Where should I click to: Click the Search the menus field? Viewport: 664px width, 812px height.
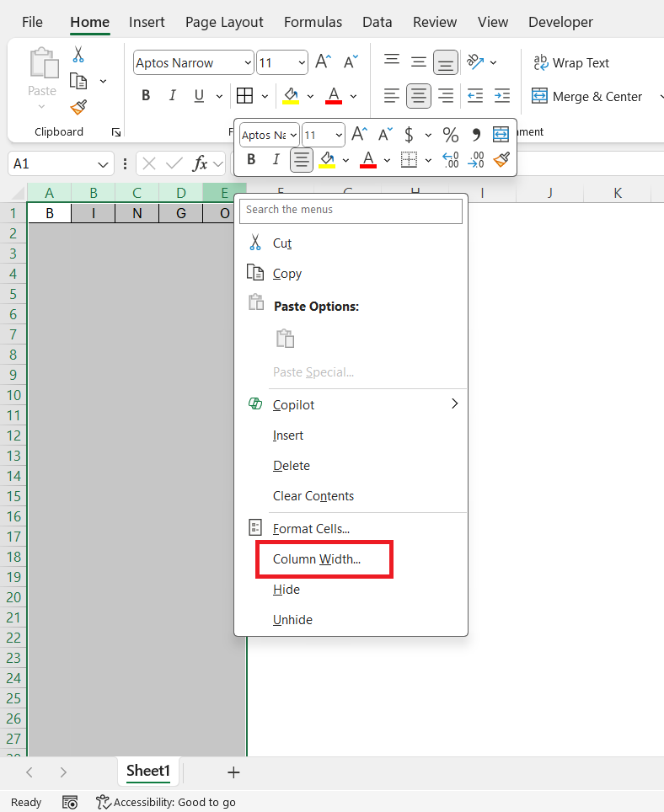coord(351,211)
